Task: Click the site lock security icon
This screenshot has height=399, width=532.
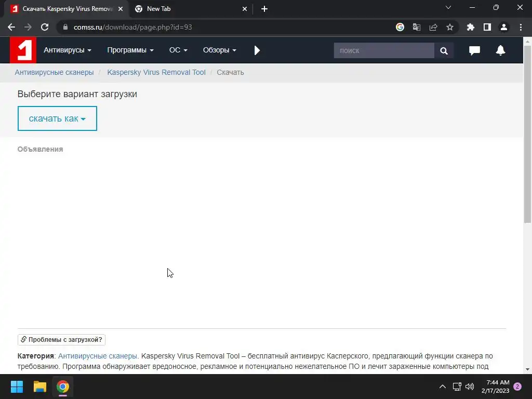Action: 65,27
